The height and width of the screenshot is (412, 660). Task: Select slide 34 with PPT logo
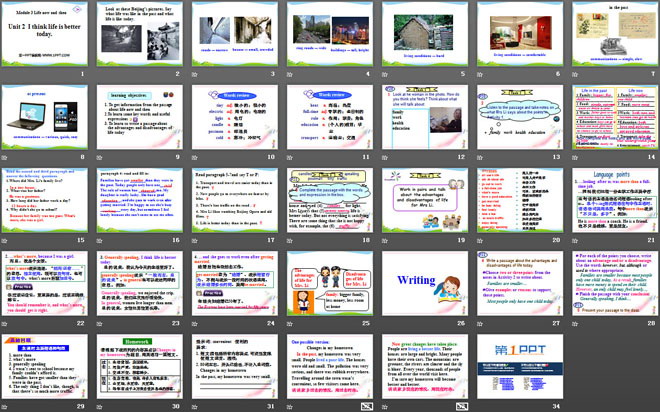tap(520, 367)
